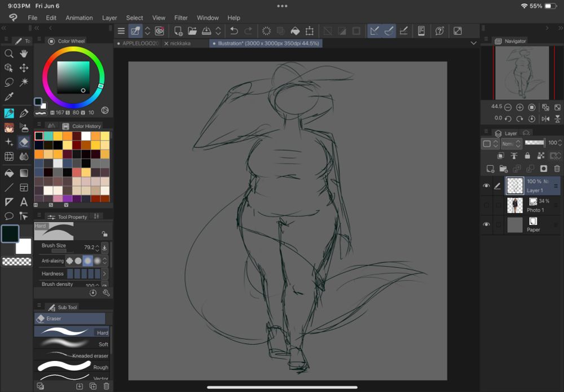
Task: Select the Lasso selection tool
Action: tap(9, 82)
